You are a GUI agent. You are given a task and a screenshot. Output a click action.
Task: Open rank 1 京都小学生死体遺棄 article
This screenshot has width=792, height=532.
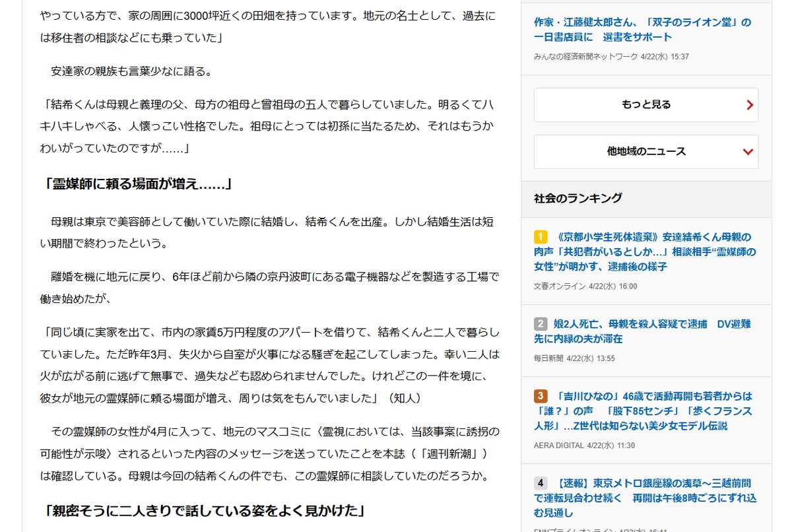645,251
